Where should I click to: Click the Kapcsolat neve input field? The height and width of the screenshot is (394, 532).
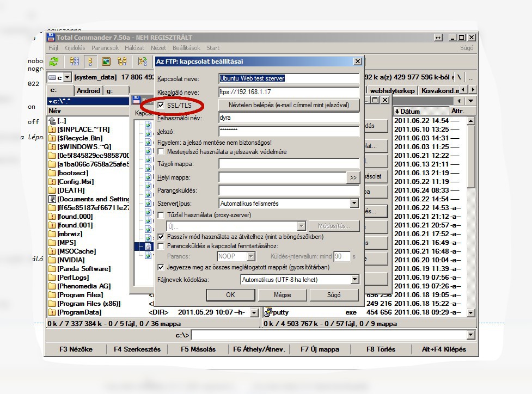click(289, 78)
